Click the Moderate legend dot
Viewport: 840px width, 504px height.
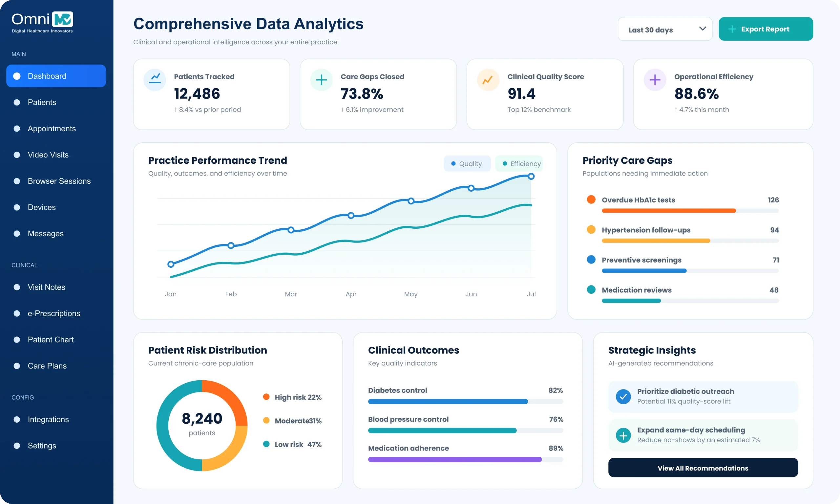point(266,420)
